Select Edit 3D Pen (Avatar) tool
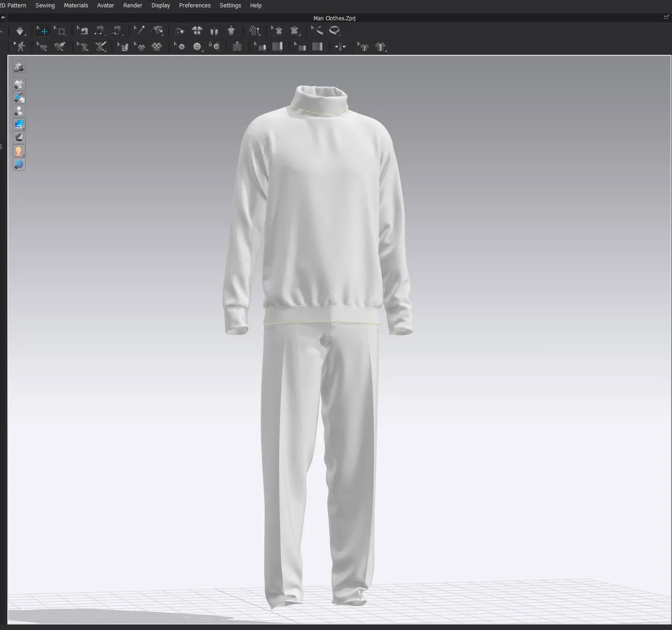The image size is (672, 630). [x=83, y=47]
